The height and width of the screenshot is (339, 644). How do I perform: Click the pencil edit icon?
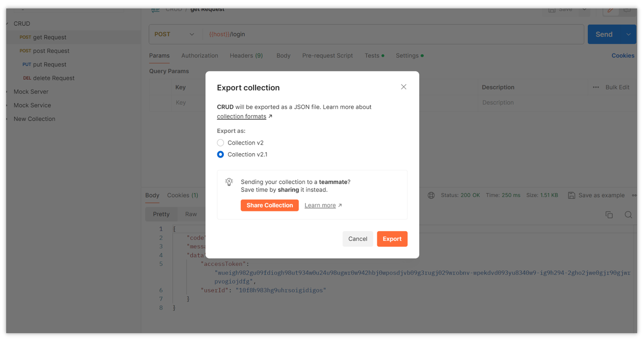(610, 10)
